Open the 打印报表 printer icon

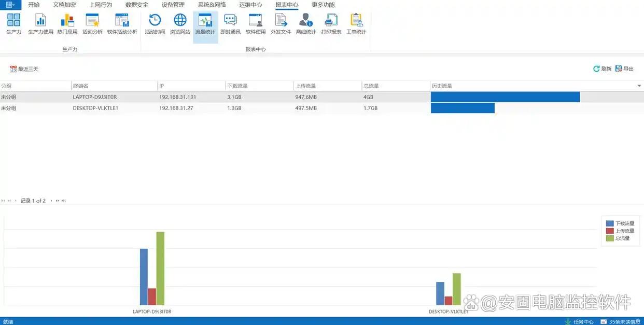(331, 24)
